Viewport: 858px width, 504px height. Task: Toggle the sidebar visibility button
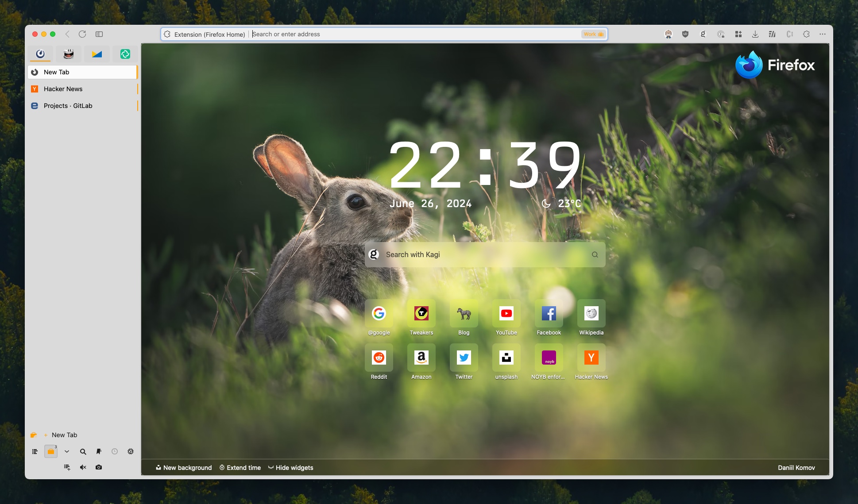click(x=99, y=34)
